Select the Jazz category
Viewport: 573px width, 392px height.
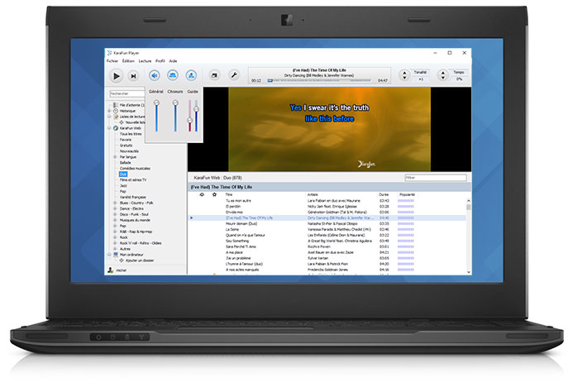click(123, 185)
